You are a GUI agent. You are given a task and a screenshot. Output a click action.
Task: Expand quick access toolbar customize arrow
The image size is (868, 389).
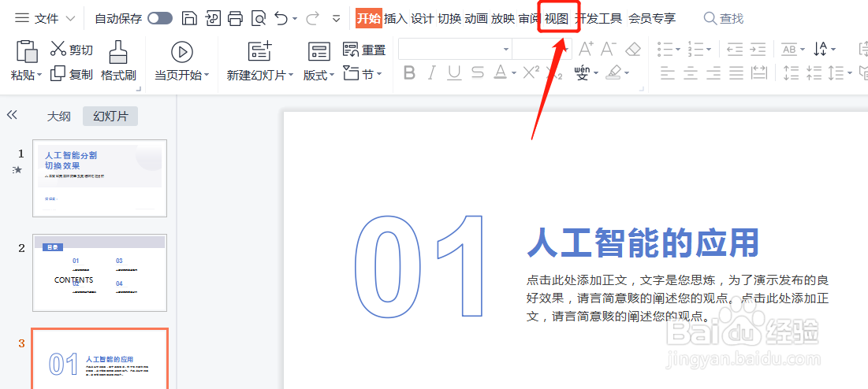336,20
